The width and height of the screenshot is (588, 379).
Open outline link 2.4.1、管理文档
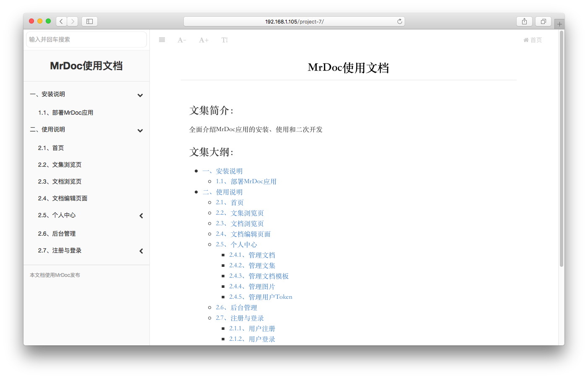click(x=252, y=255)
